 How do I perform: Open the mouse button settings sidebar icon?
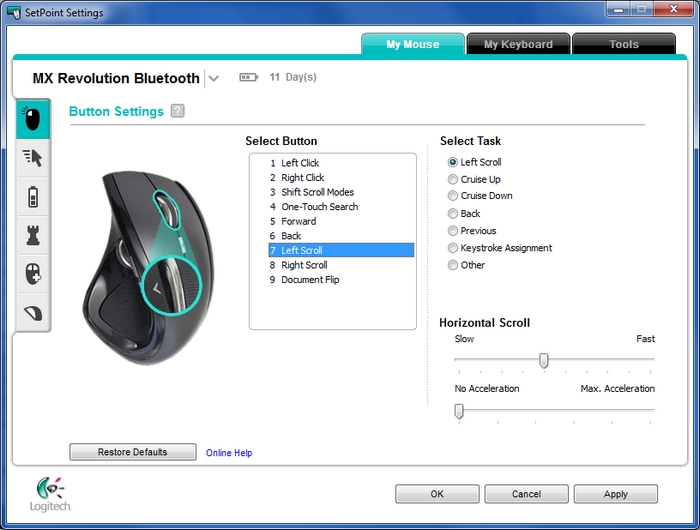click(x=33, y=120)
